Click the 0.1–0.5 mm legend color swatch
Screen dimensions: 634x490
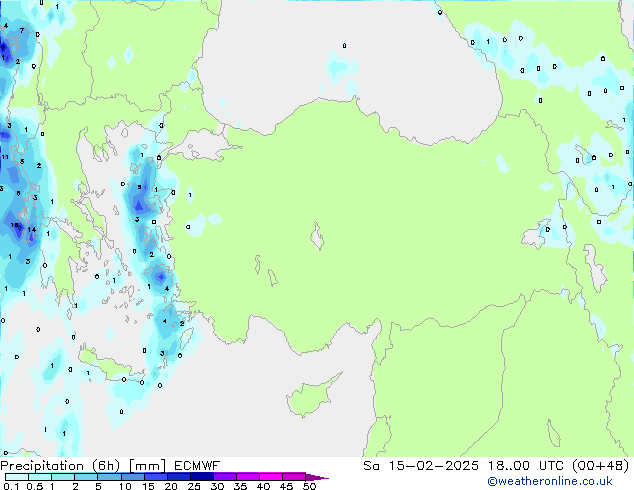17,477
